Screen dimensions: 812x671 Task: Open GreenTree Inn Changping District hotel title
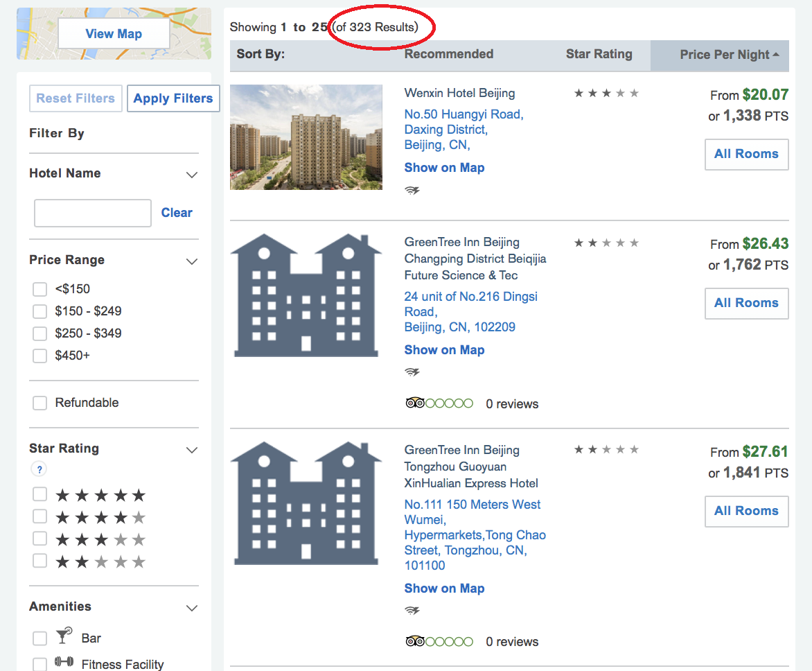click(x=475, y=259)
